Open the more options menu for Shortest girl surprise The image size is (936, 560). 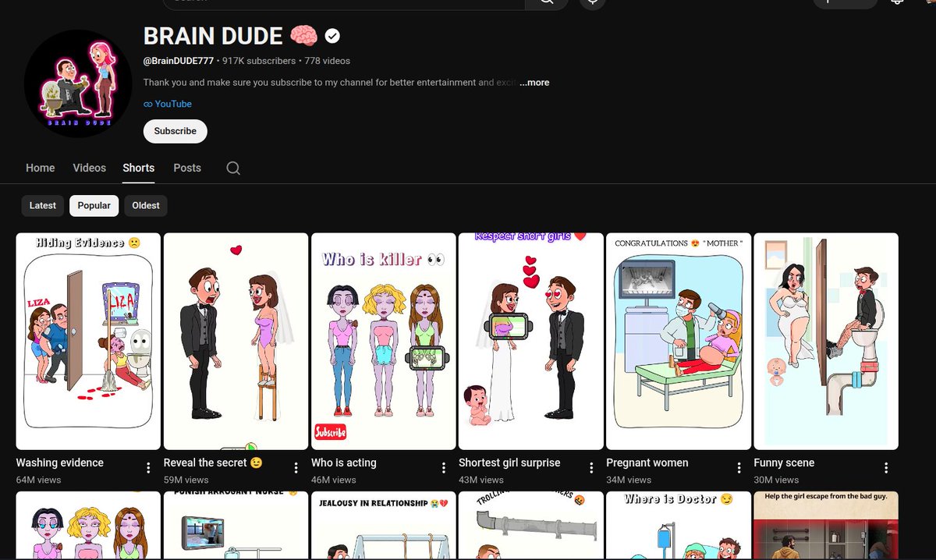(x=591, y=468)
